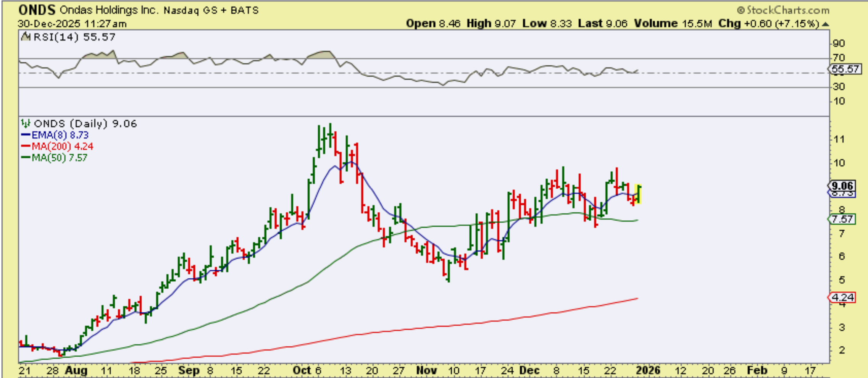
Task: Click the date axis label 26
Action: pos(729,370)
